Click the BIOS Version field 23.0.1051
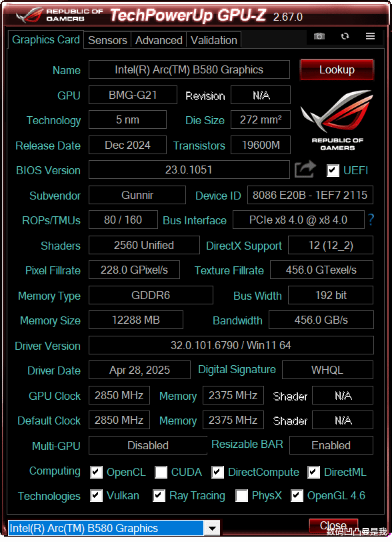 coord(189,170)
